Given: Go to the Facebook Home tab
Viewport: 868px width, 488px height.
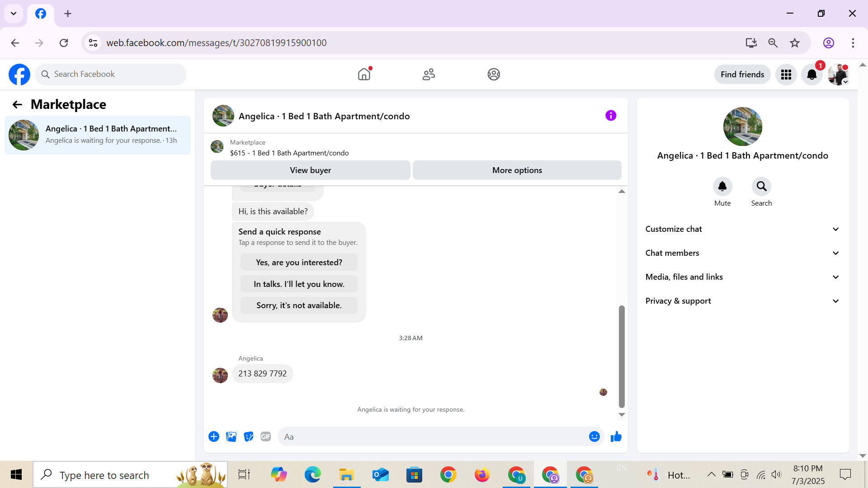Looking at the screenshot, I should [364, 75].
